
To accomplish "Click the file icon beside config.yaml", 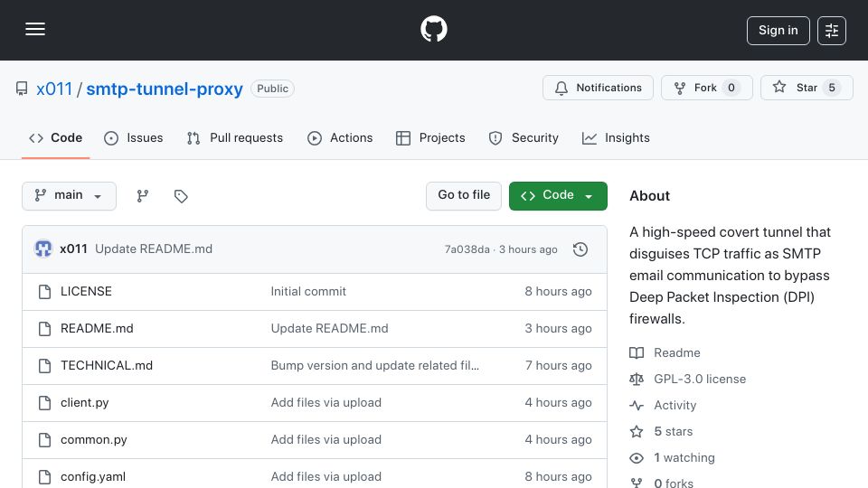I will tap(45, 477).
